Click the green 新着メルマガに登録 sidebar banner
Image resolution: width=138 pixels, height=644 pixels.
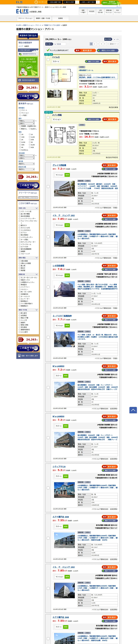[28, 66]
